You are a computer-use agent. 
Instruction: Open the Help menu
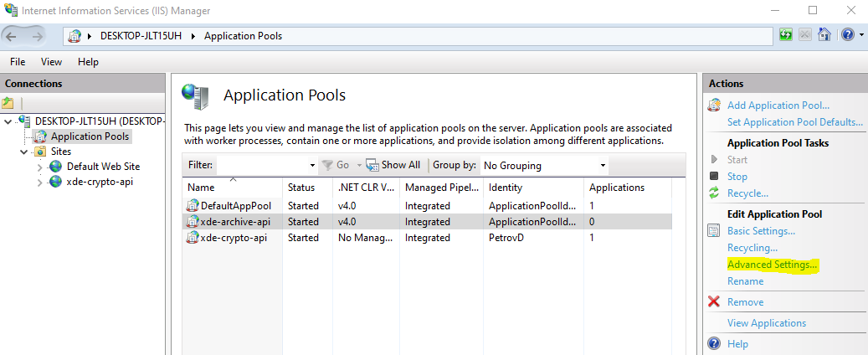pyautogui.click(x=88, y=62)
